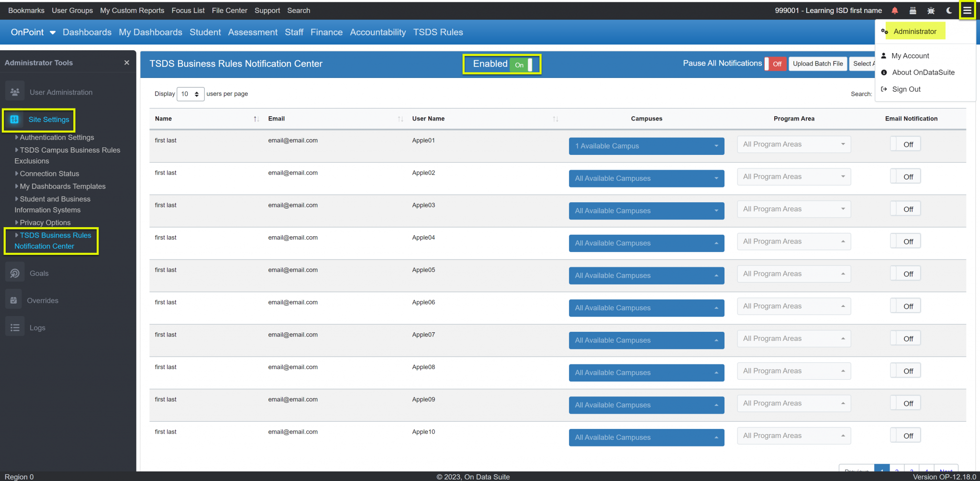Click the birthday cake icon in top bar
This screenshot has height=481, width=980.
(913, 10)
